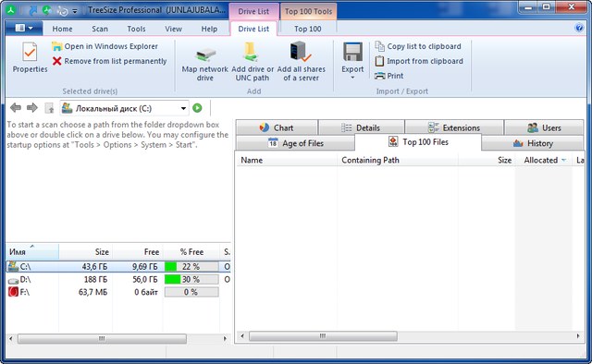Sort by the Allocated column header
592x364 pixels.
[544, 160]
